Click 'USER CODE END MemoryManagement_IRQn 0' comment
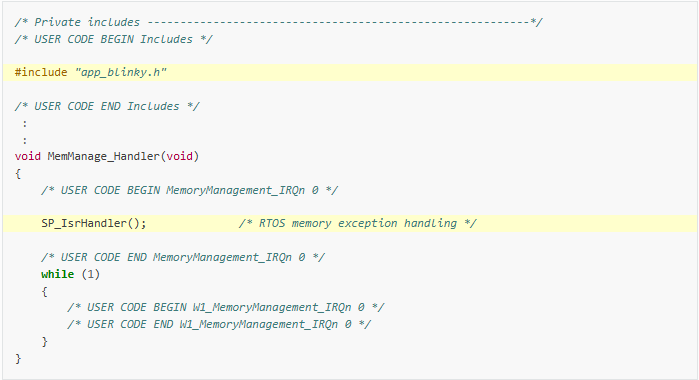This screenshot has height=380, width=699. point(183,257)
